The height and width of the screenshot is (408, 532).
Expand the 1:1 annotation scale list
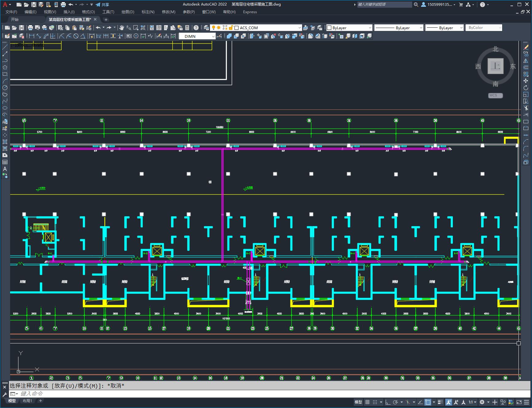coord(472,402)
